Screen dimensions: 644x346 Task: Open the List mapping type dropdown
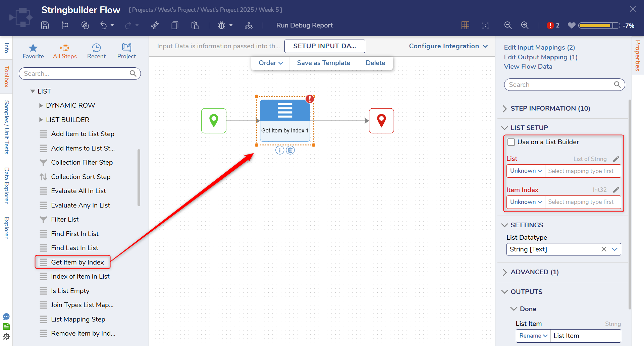coord(526,171)
